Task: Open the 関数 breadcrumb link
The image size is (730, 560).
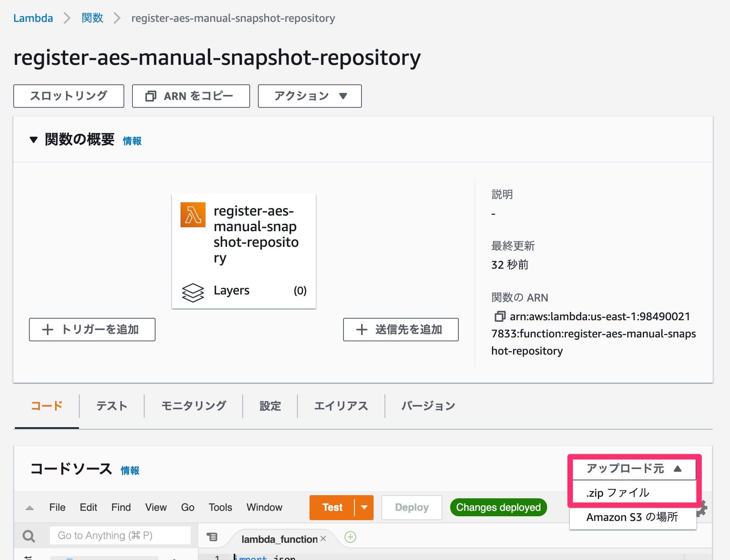Action: [93, 18]
